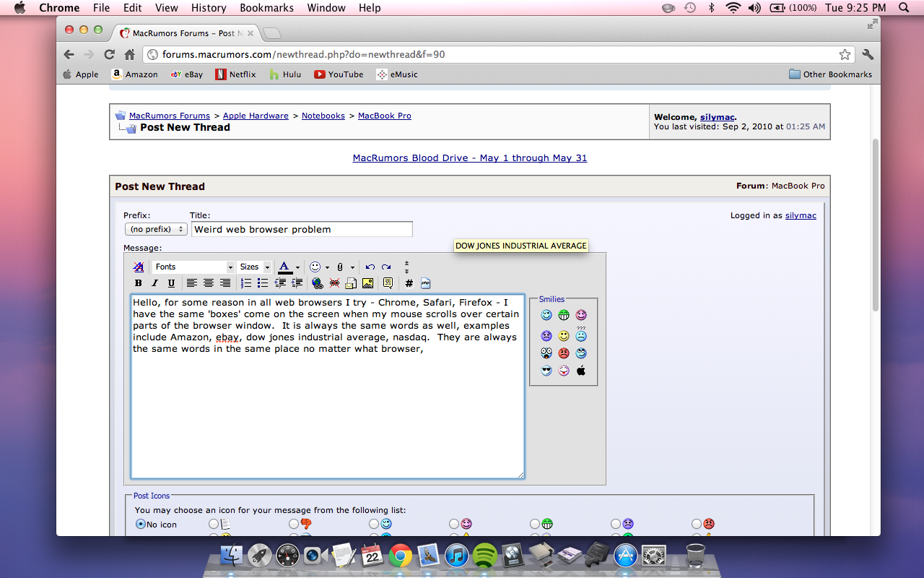
Task: Click the editor size up arrow
Action: 406,263
